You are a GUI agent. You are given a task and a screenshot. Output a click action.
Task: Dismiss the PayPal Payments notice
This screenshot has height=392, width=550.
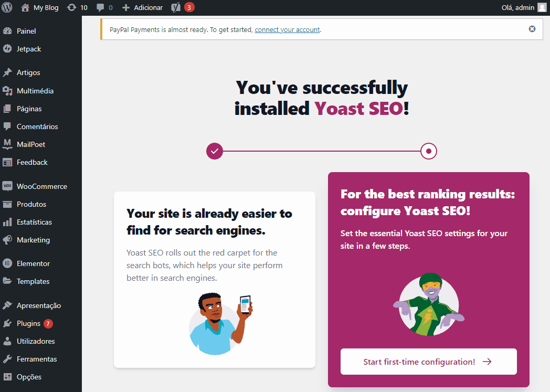[532, 29]
